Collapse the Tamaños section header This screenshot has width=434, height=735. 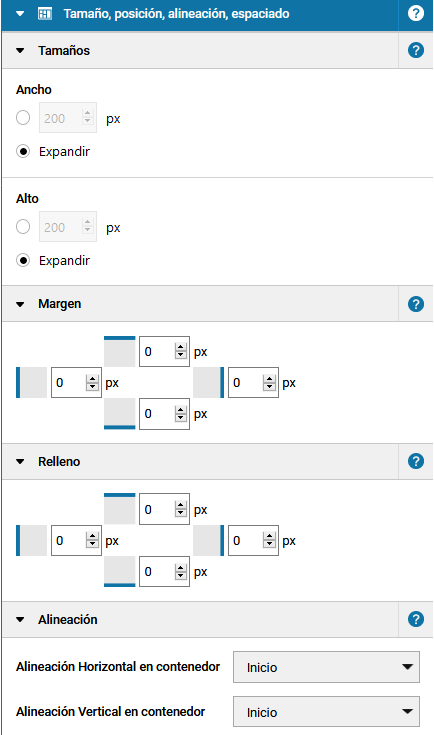click(x=20, y=51)
